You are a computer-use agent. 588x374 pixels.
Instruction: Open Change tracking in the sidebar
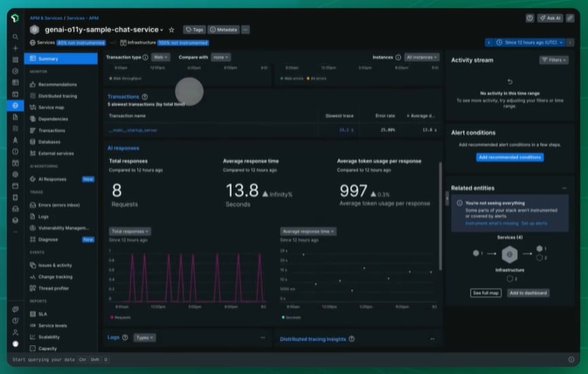tap(56, 277)
